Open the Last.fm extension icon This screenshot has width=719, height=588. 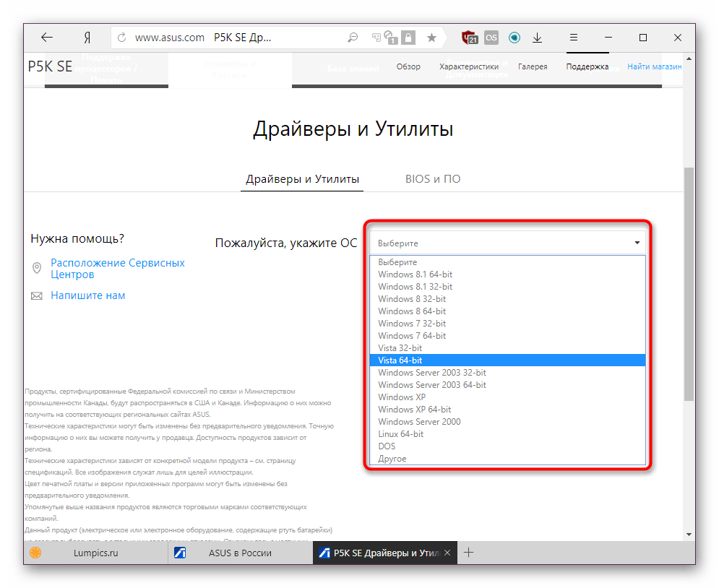(x=491, y=38)
